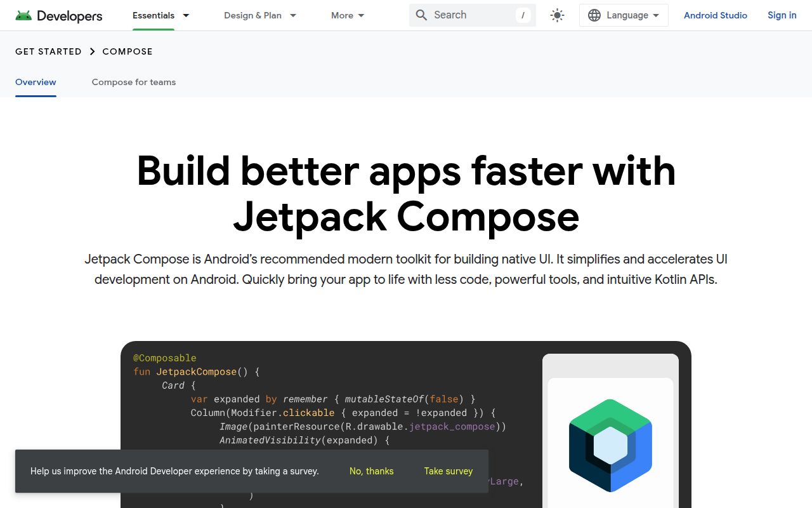Image resolution: width=812 pixels, height=508 pixels.
Task: Open the Essentials menu tab
Action: (154, 15)
